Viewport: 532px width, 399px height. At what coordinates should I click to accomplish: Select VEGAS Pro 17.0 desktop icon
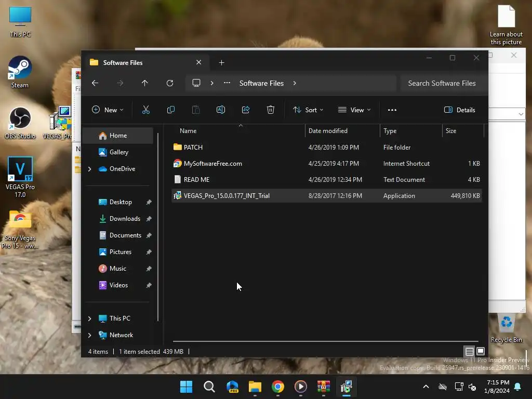point(20,177)
